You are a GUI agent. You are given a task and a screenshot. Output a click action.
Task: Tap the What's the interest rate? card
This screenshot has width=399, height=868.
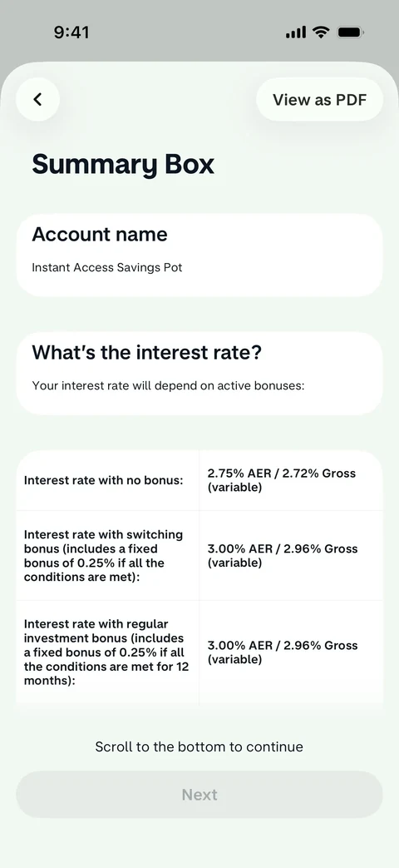[x=199, y=373]
